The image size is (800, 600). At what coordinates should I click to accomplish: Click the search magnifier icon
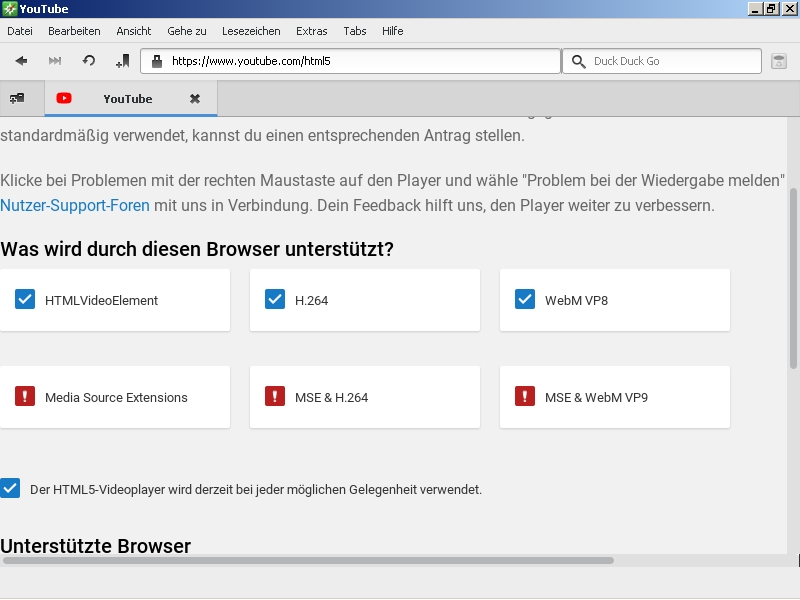[578, 61]
